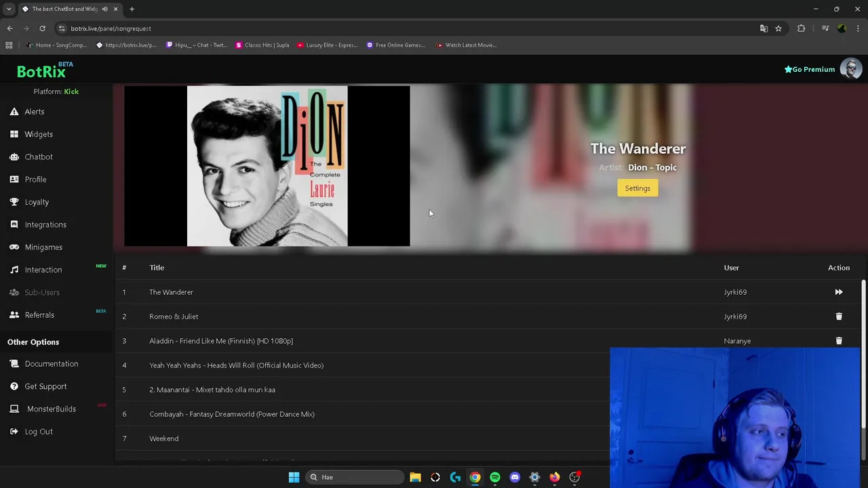The height and width of the screenshot is (488, 868).
Task: Select the Interaction music note icon
Action: [x=14, y=270]
